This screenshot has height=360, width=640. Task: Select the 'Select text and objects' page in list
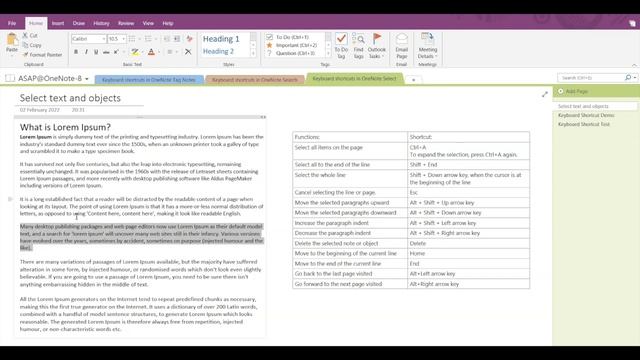tap(595, 106)
